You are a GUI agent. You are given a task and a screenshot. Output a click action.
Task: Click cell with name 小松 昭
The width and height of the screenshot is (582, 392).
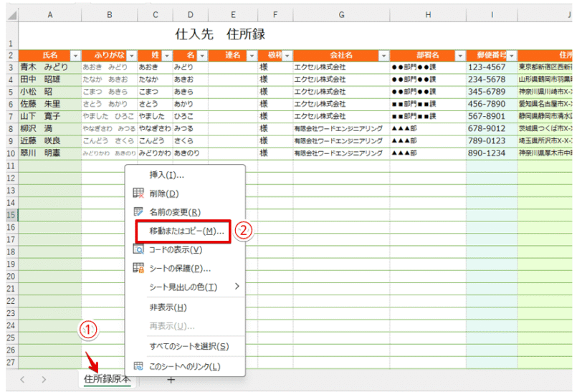(x=49, y=92)
